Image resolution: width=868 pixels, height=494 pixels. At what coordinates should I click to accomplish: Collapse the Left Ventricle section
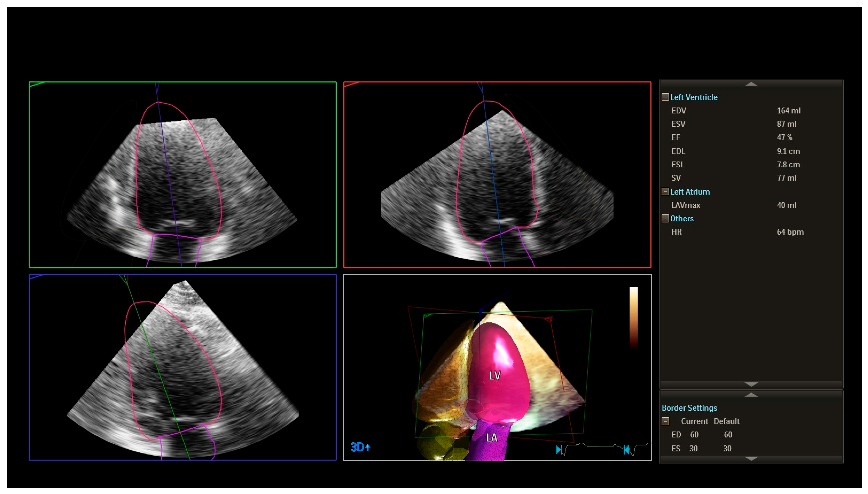click(x=665, y=97)
